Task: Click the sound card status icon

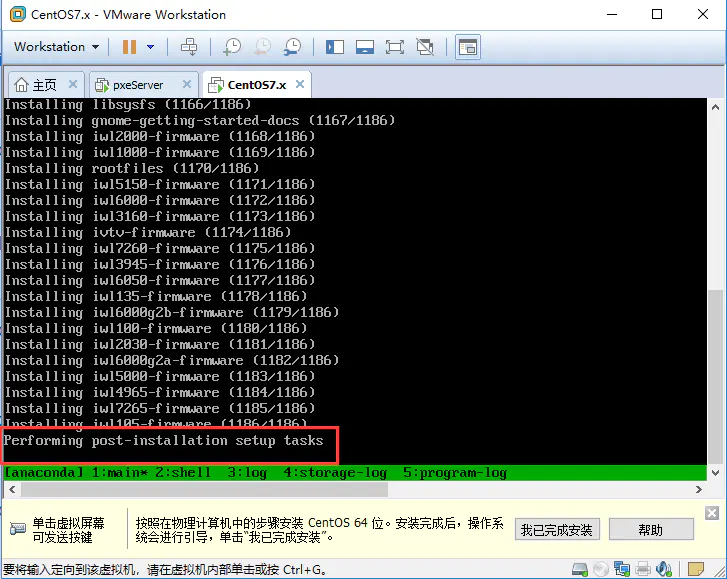Action: tap(664, 569)
